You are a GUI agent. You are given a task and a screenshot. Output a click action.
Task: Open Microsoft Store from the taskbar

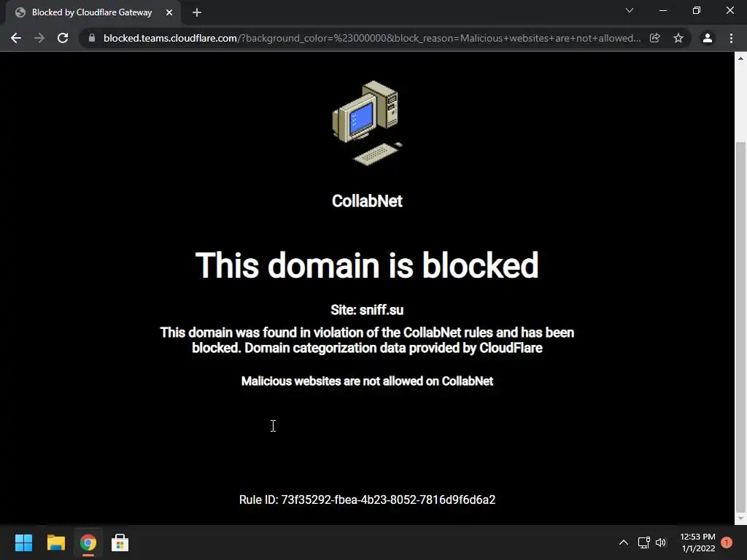(x=120, y=542)
